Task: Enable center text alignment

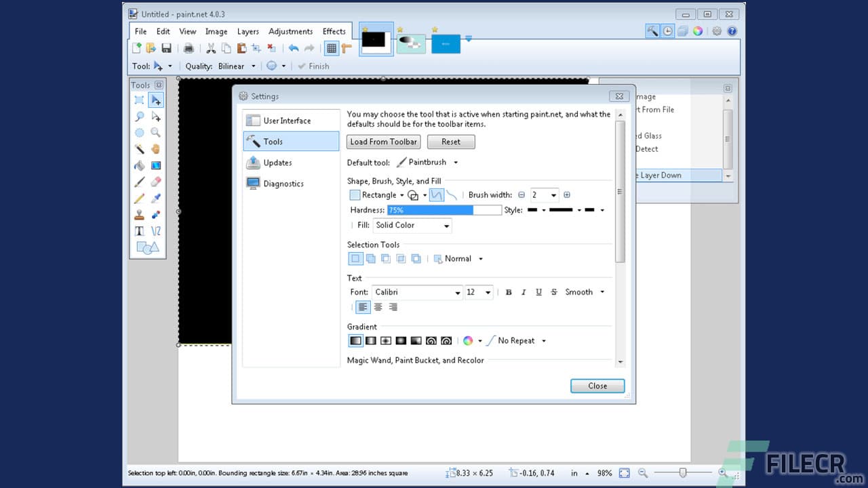Action: coord(378,307)
